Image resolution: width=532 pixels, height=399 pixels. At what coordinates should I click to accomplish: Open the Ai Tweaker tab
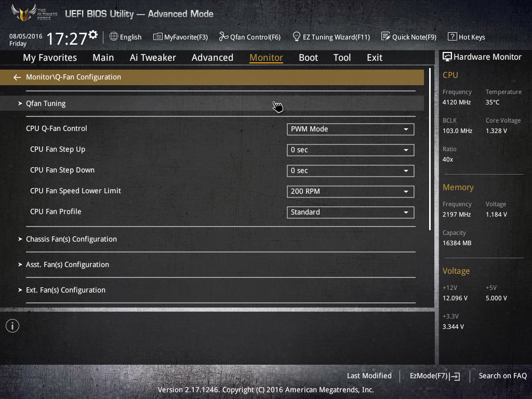pos(153,58)
